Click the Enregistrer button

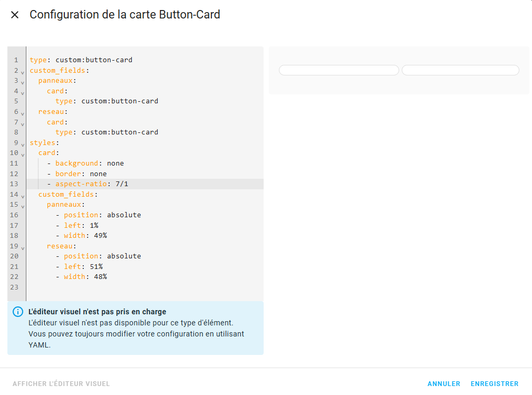495,383
